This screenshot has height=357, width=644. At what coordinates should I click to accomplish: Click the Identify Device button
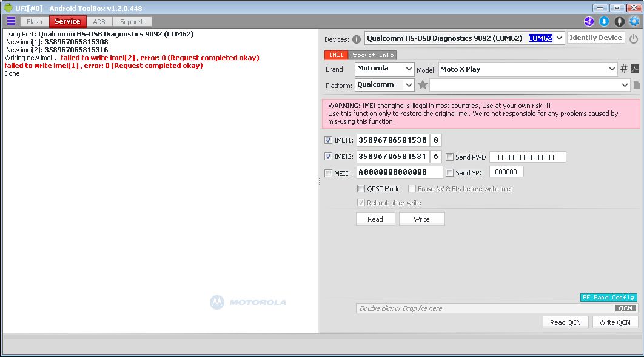click(595, 38)
